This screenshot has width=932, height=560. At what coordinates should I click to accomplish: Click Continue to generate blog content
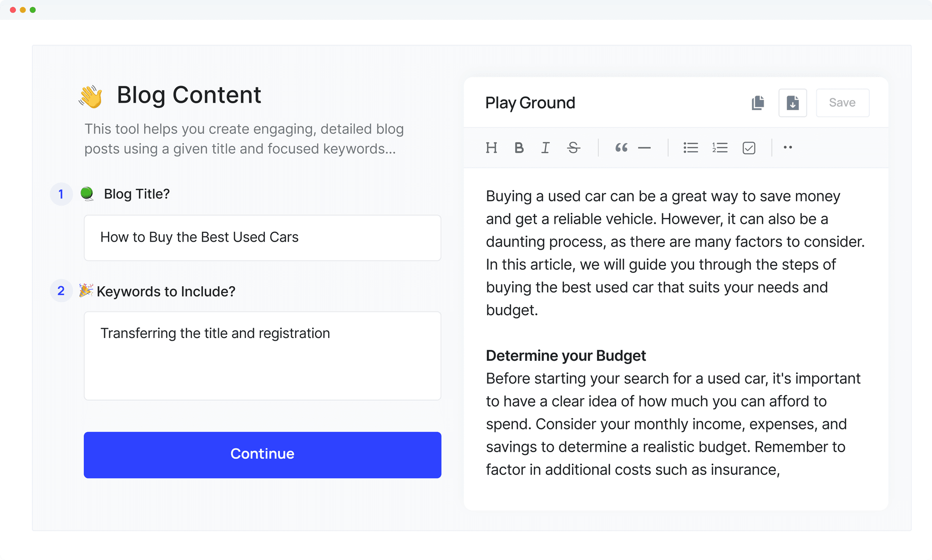tap(262, 454)
